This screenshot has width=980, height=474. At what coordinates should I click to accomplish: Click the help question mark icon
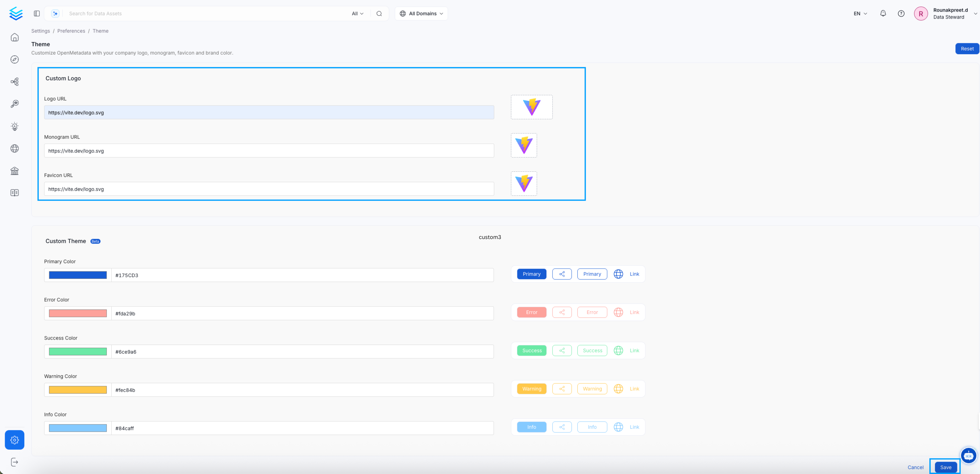(901, 13)
